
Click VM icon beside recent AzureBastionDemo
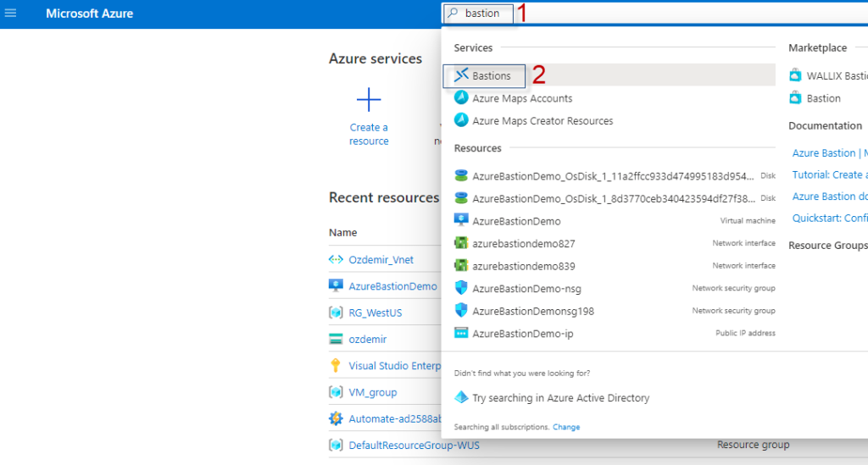336,285
